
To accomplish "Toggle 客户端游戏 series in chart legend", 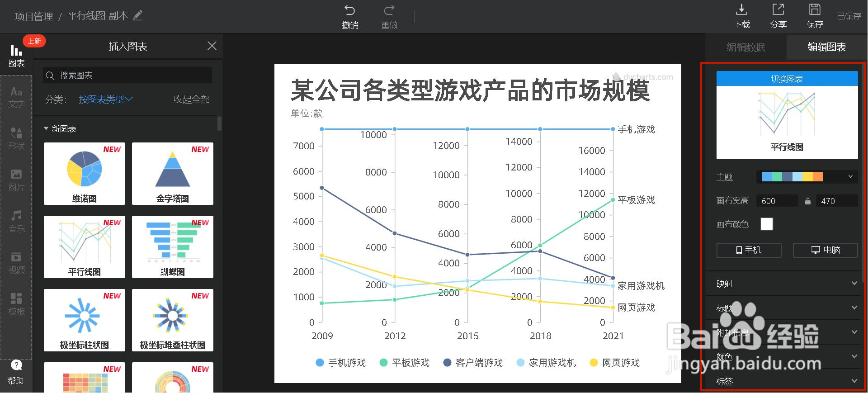I will tap(473, 363).
